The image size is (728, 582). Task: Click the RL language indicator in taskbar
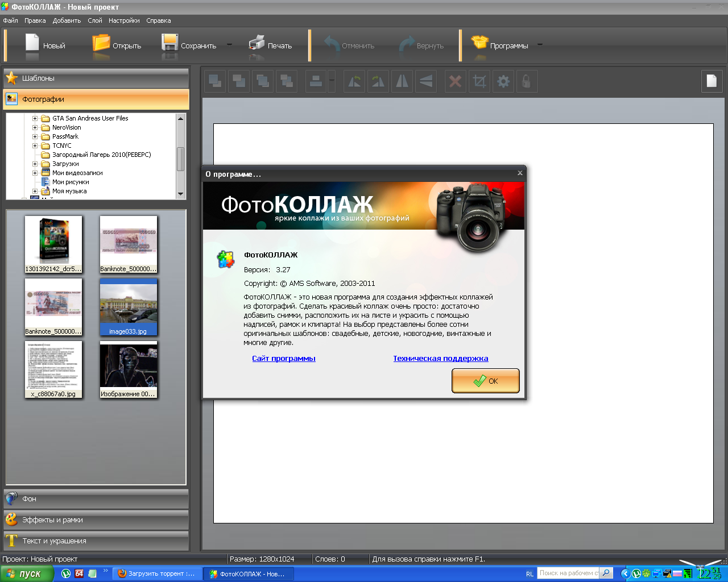coord(530,574)
